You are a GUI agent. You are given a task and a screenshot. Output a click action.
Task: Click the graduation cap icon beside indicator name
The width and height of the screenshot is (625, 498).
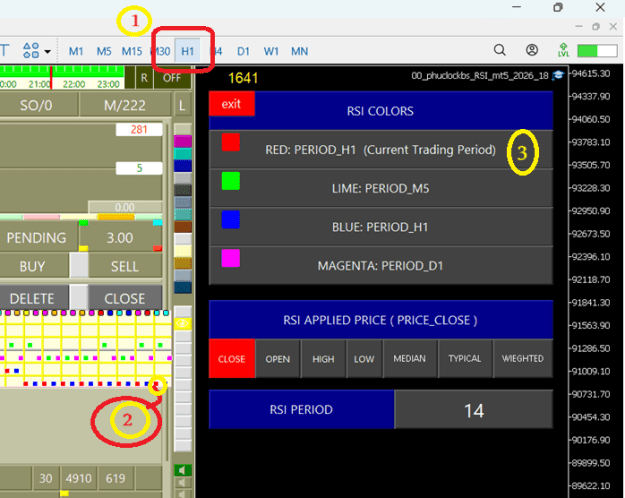click(x=558, y=75)
